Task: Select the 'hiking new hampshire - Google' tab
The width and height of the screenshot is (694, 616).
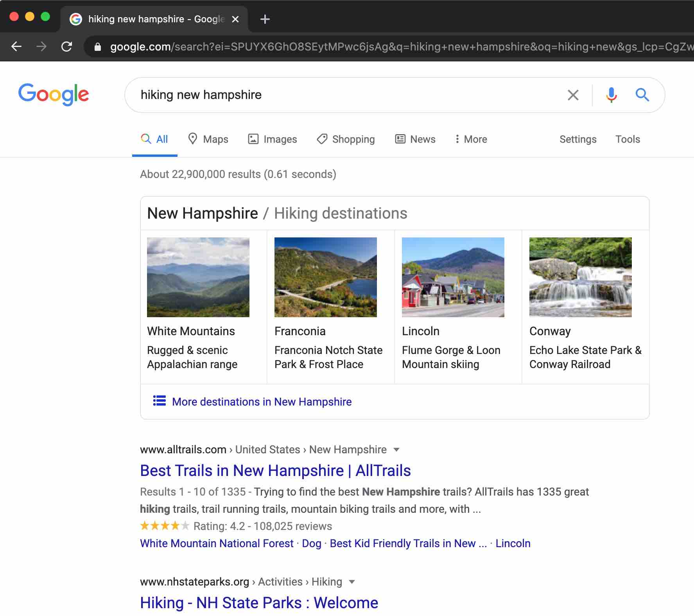Action: 154,19
